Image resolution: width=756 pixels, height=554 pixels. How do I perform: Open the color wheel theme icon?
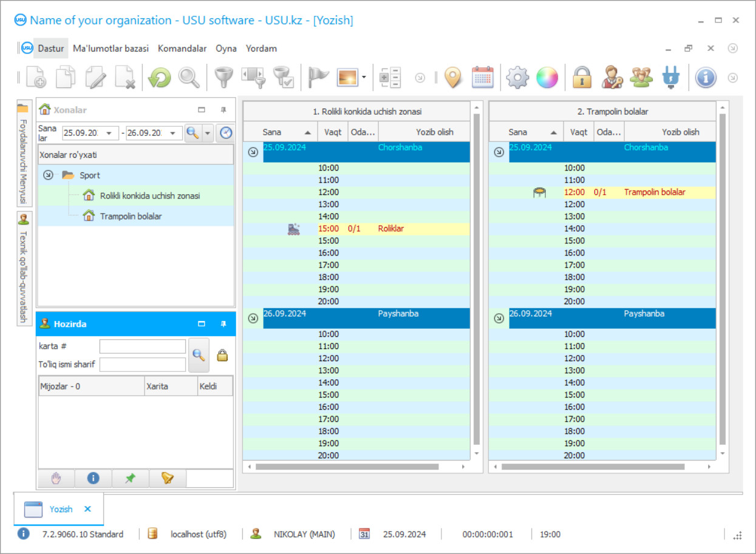coord(547,78)
